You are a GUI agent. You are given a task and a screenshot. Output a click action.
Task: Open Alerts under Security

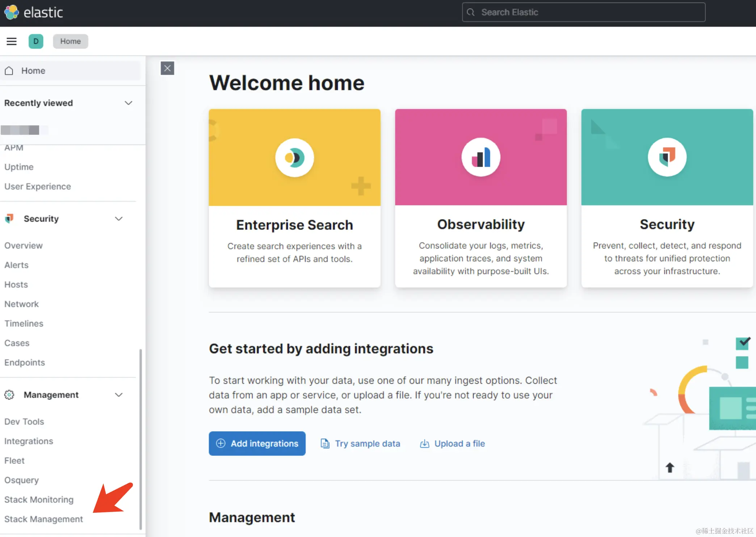(x=16, y=265)
